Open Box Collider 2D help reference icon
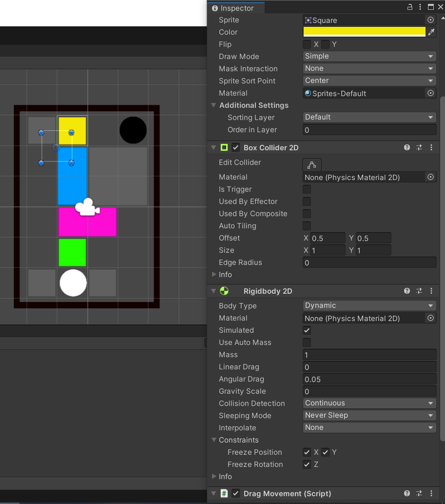 (407, 147)
